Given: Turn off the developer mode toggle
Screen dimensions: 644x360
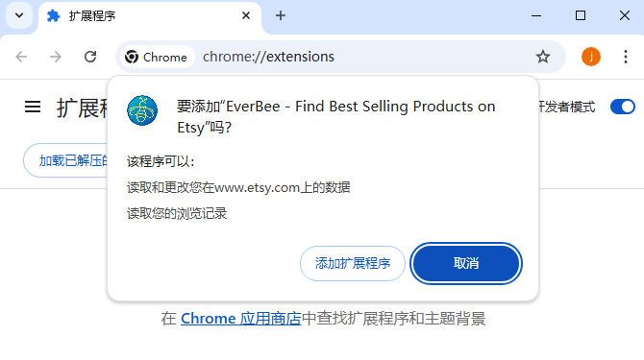Looking at the screenshot, I should click(x=622, y=107).
